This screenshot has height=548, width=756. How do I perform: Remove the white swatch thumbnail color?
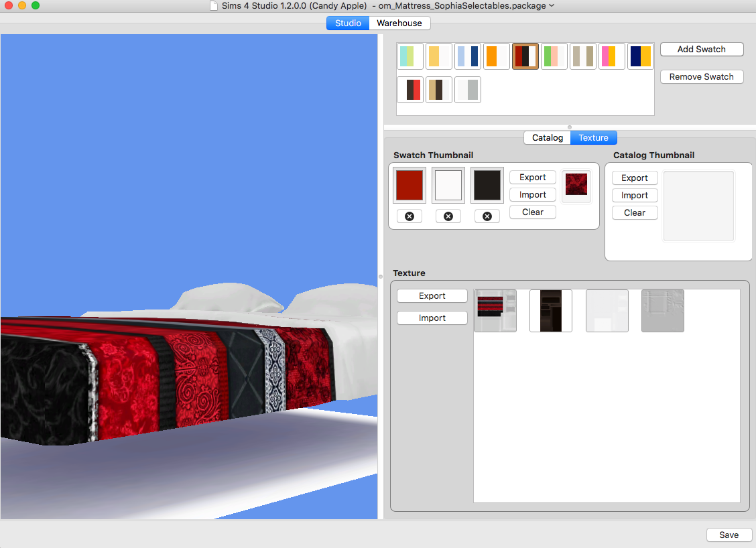click(448, 216)
